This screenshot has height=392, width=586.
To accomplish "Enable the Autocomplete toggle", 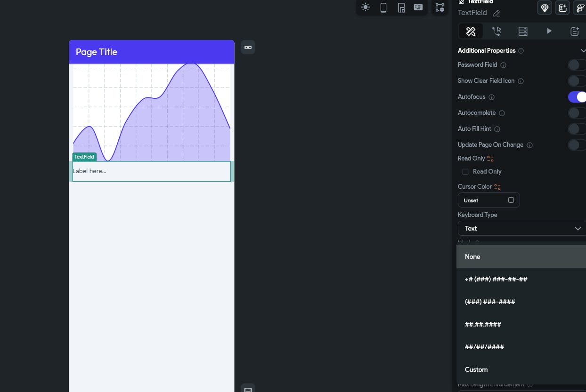I will click(x=577, y=113).
